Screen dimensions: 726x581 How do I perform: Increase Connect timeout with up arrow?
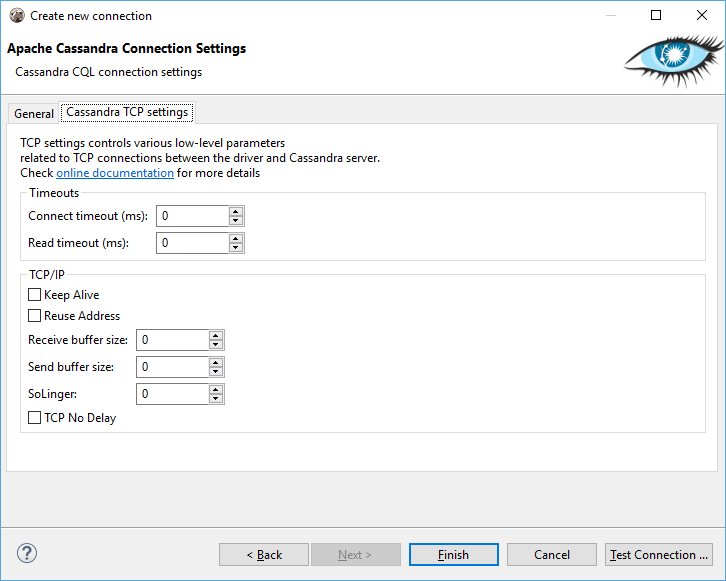click(236, 212)
